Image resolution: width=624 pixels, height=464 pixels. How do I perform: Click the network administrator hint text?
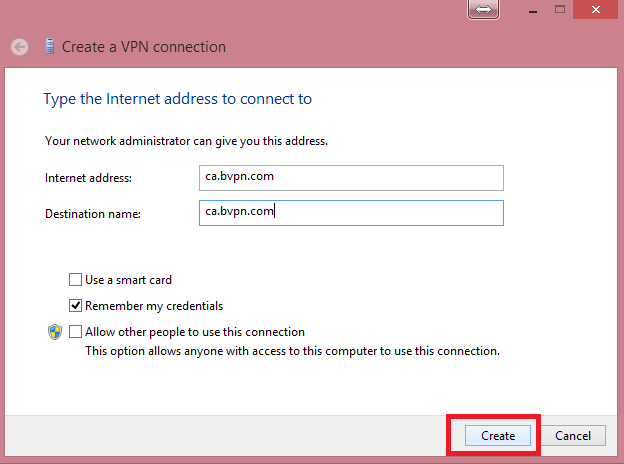click(x=186, y=141)
